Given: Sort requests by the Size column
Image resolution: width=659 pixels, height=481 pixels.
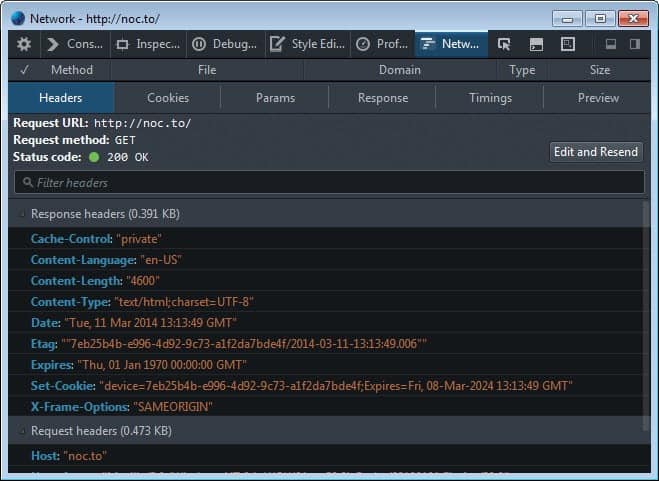Looking at the screenshot, I should pyautogui.click(x=600, y=70).
